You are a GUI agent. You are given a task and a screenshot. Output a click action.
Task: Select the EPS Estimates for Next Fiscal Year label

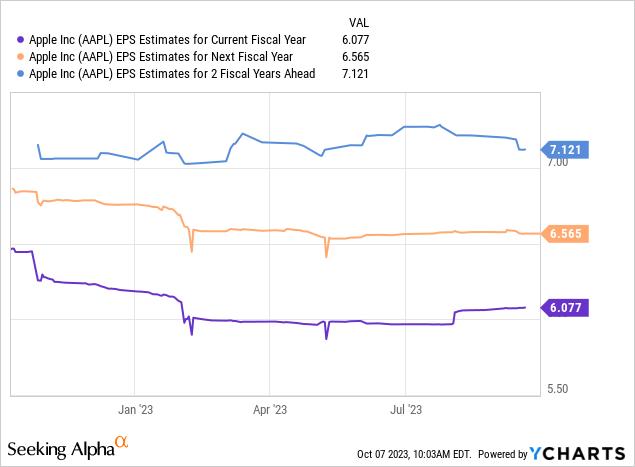coord(161,57)
